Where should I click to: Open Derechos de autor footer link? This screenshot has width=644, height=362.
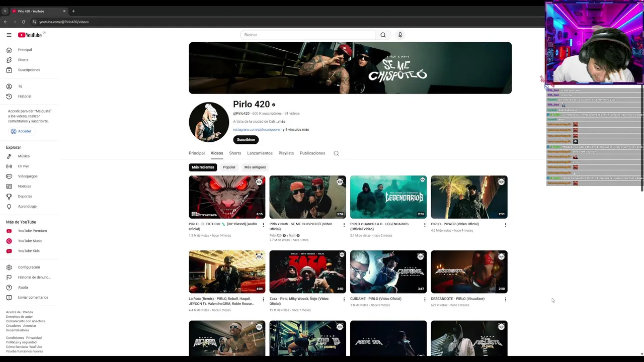(x=19, y=317)
